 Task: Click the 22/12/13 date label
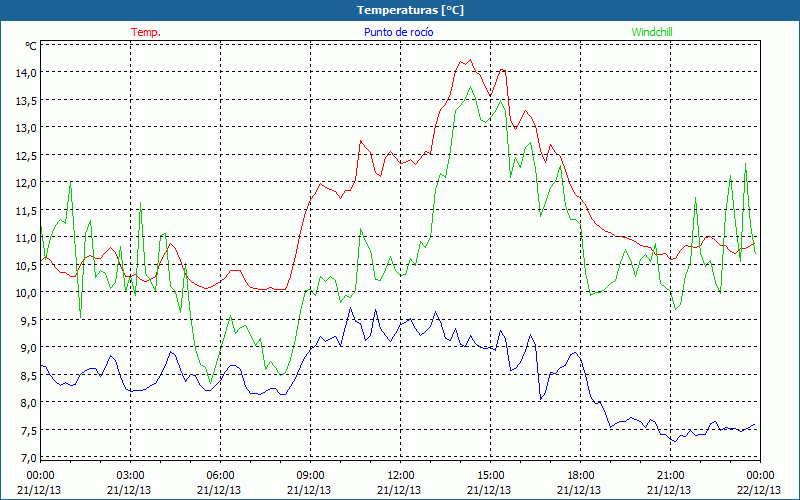coord(760,490)
